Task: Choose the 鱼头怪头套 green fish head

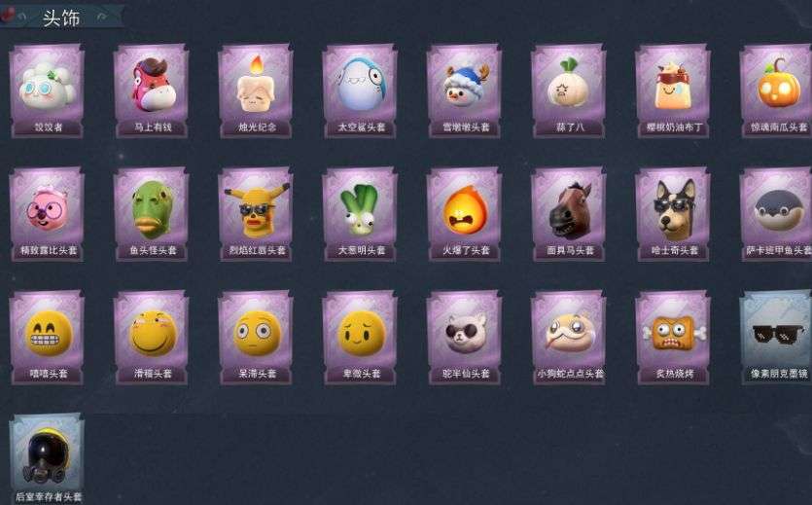Action: click(151, 214)
